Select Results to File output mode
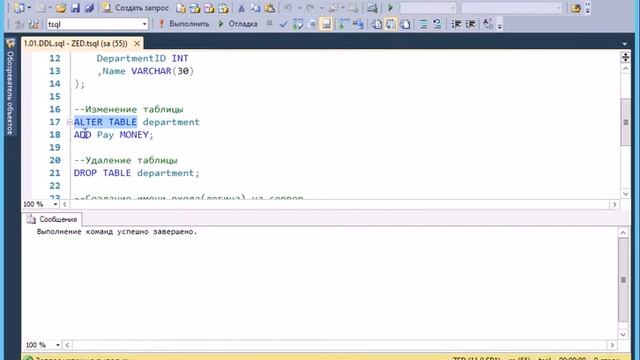The height and width of the screenshot is (360, 640). pyautogui.click(x=405, y=24)
